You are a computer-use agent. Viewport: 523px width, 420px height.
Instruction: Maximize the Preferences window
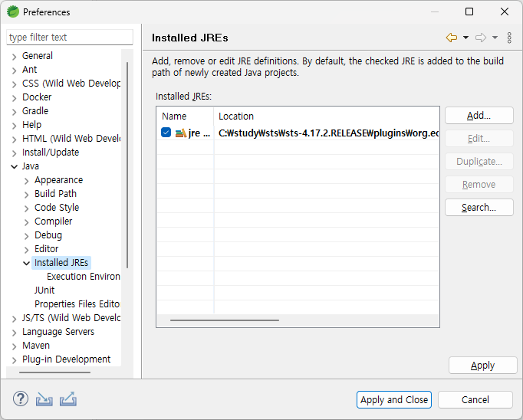[469, 11]
